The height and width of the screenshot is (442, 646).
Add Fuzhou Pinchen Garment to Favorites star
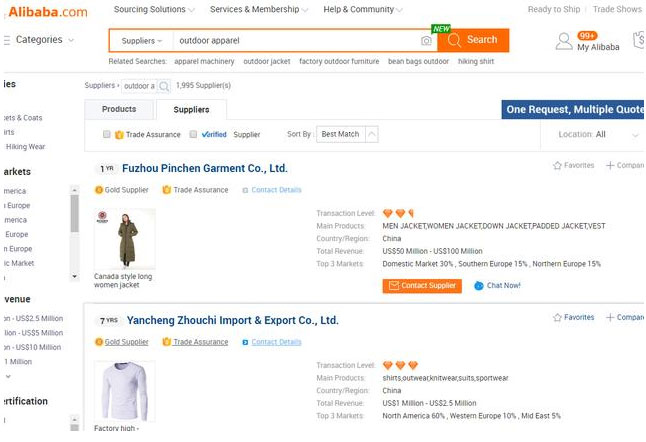557,165
